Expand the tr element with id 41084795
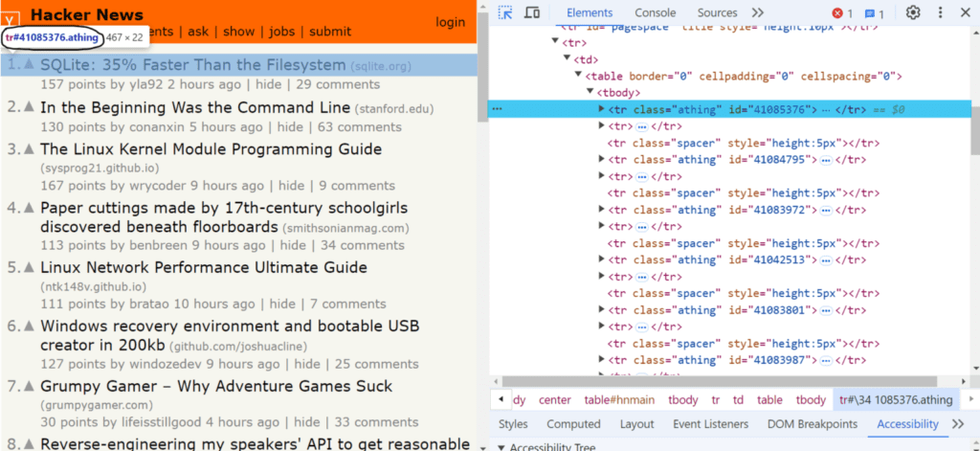The width and height of the screenshot is (980, 451). click(x=602, y=160)
